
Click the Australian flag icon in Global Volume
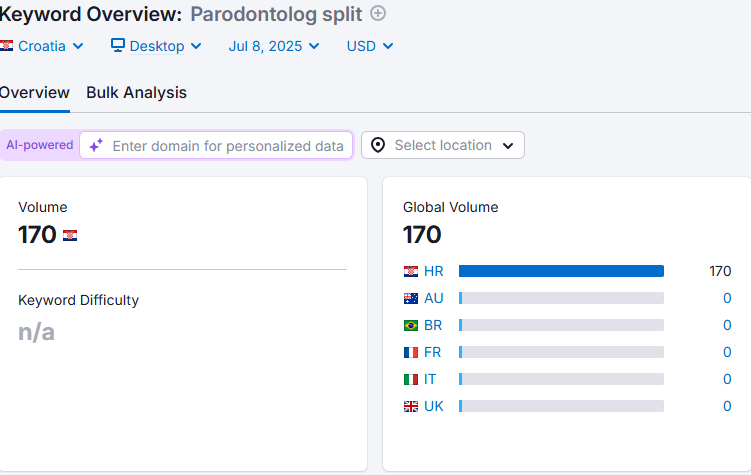(x=411, y=298)
